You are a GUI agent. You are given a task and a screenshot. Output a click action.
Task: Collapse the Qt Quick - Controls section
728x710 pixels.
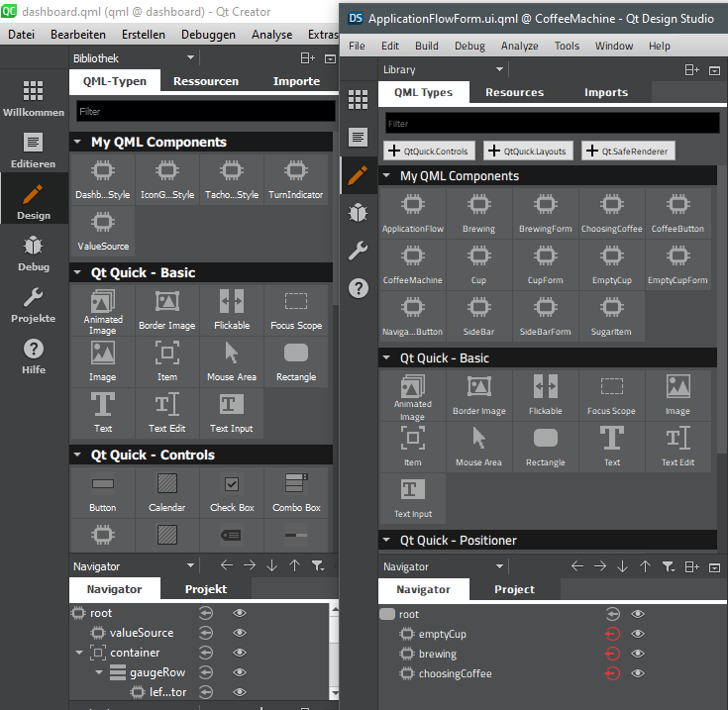[x=77, y=456]
